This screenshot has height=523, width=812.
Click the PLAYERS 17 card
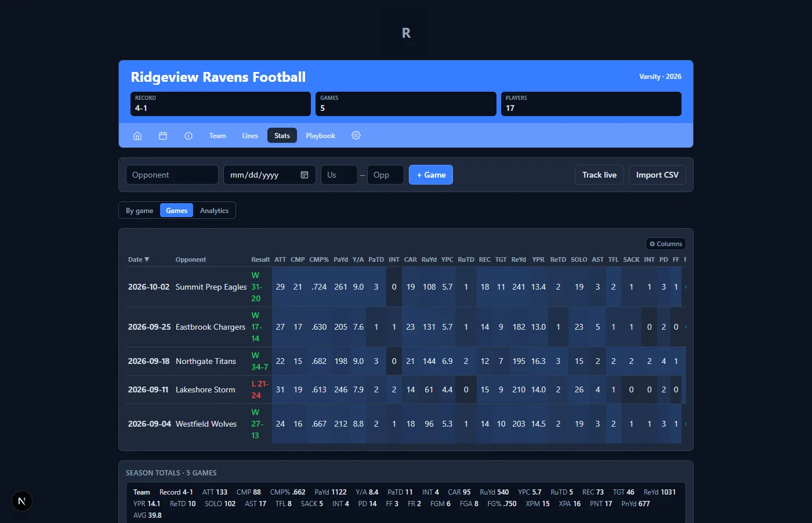coord(591,104)
